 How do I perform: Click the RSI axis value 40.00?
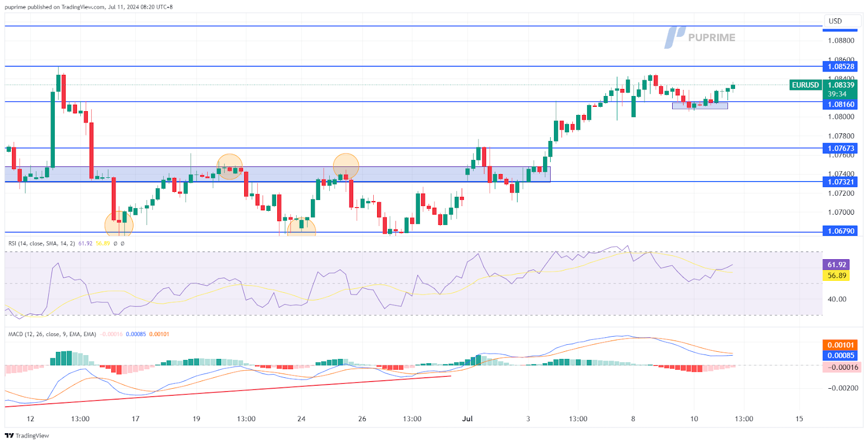837,299
